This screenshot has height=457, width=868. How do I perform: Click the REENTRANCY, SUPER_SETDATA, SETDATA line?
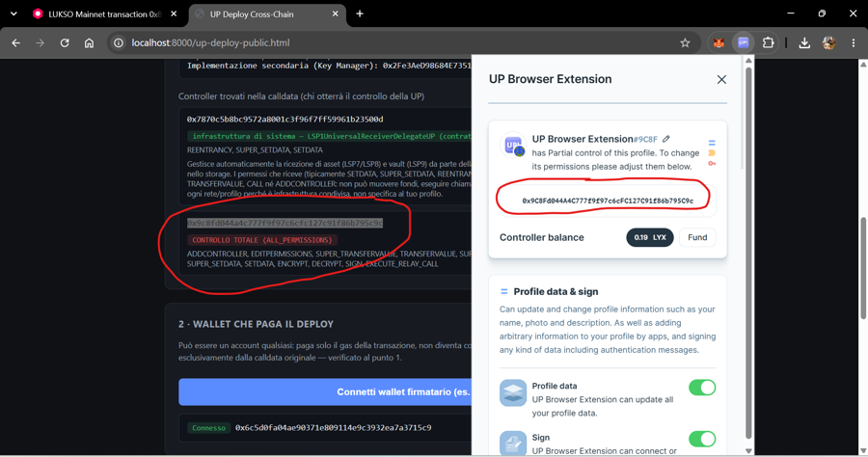(x=255, y=150)
